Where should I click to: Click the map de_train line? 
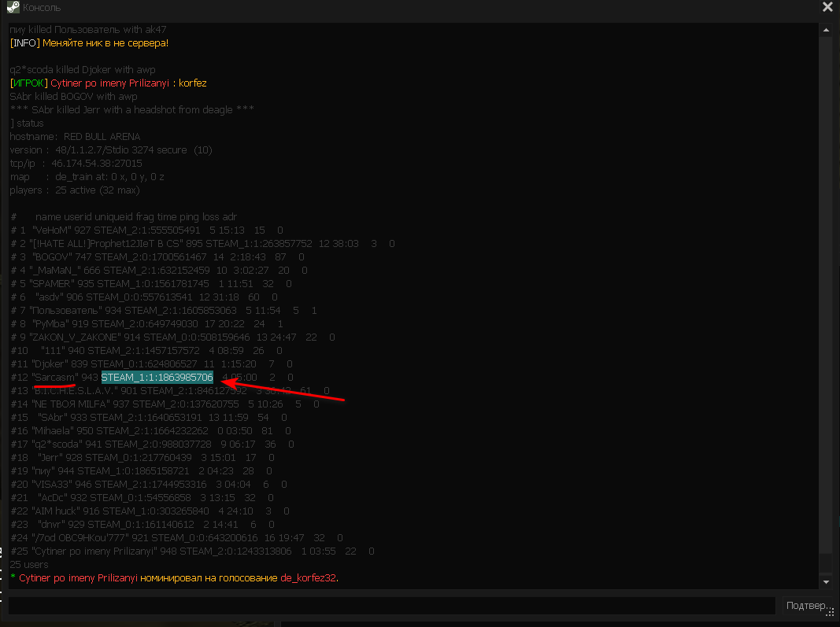(x=87, y=177)
